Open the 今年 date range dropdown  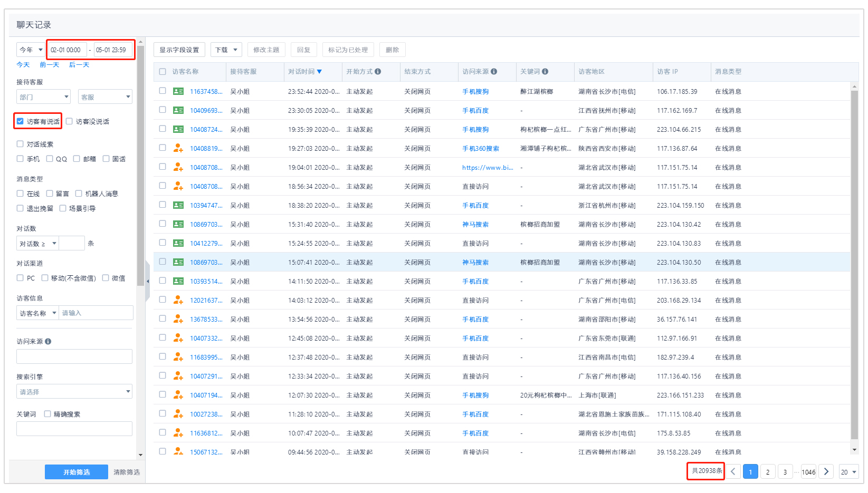point(31,50)
